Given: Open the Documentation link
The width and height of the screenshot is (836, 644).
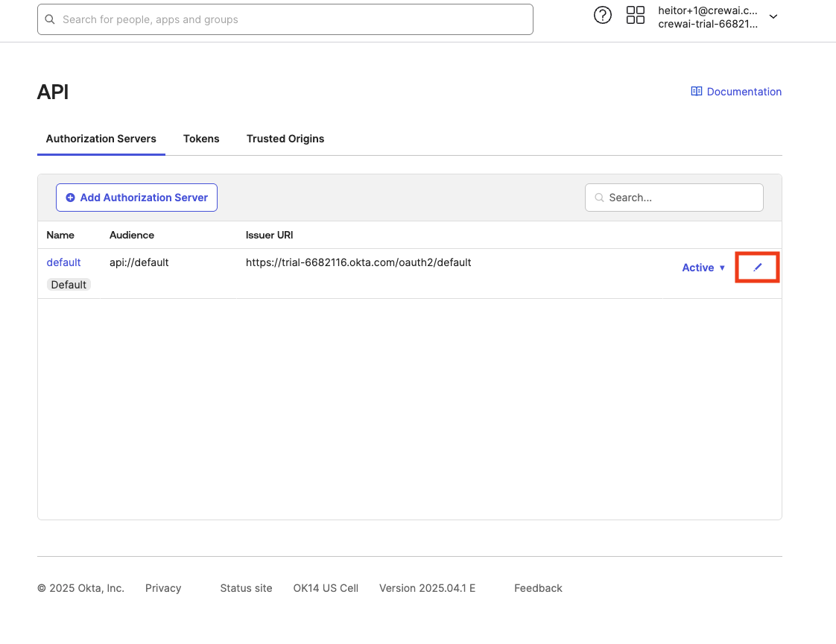Looking at the screenshot, I should click(x=744, y=91).
